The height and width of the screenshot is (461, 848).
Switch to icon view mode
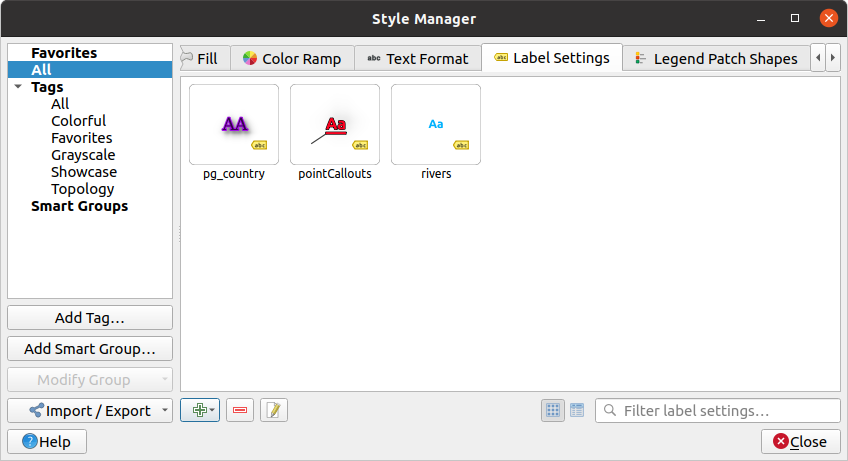(x=553, y=411)
